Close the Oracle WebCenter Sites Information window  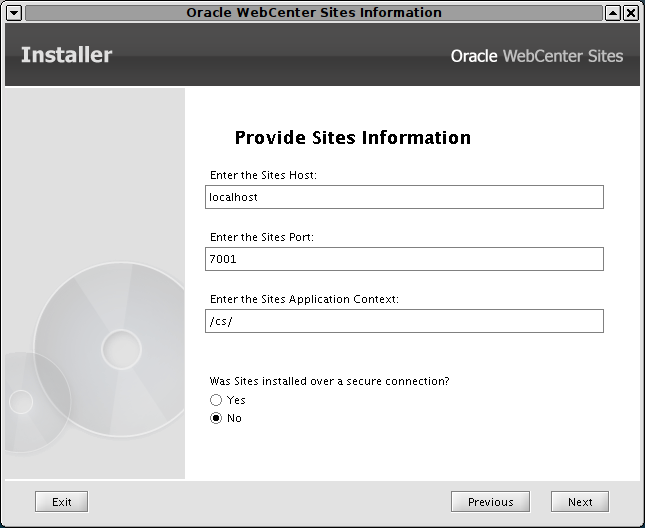(x=631, y=13)
